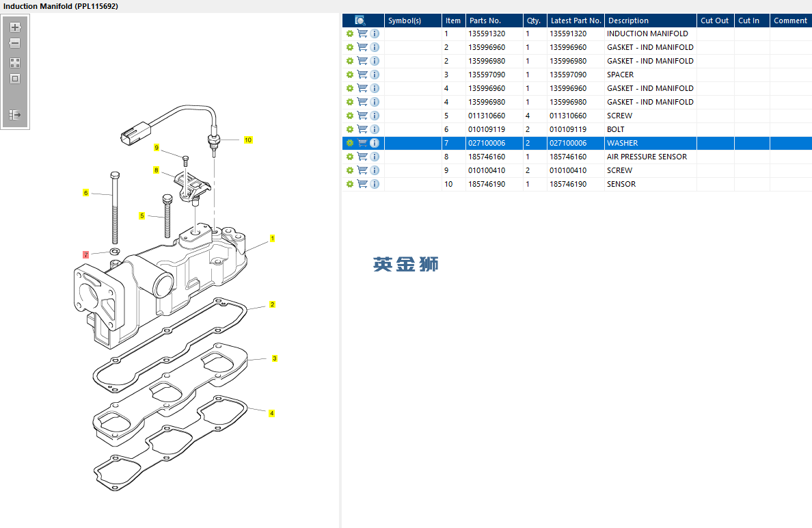The image size is (812, 528).
Task: Select the SPACER description cell
Action: point(651,75)
